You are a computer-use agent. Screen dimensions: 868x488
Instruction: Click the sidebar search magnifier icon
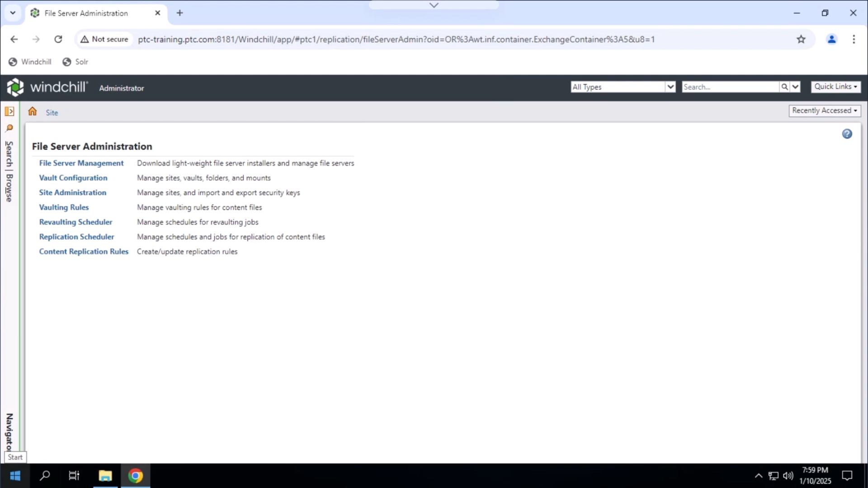[9, 128]
